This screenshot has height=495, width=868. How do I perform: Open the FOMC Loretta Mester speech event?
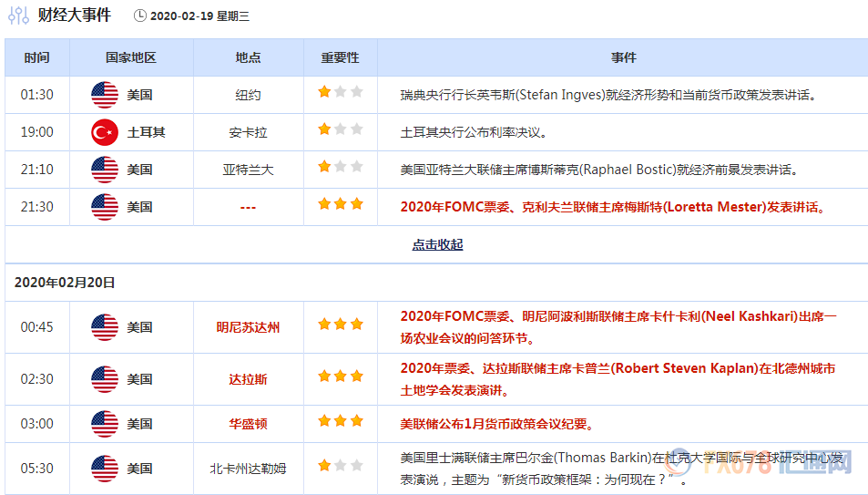tap(614, 207)
